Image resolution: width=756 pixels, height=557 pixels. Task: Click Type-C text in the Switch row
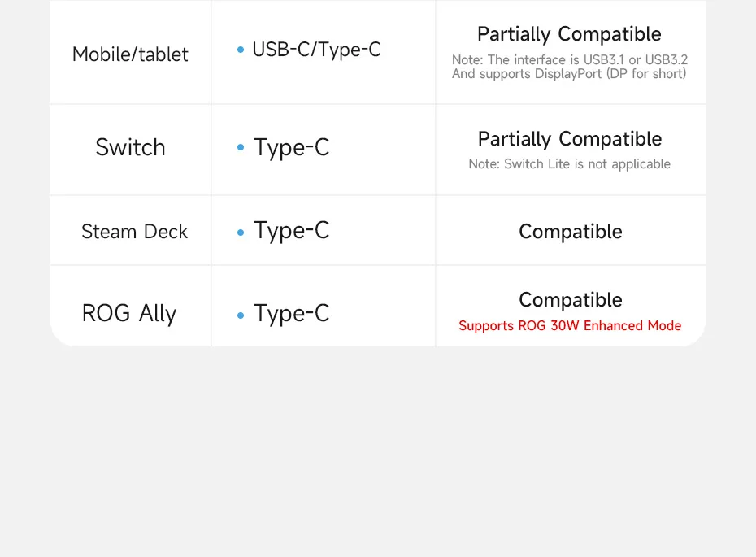[x=292, y=147]
